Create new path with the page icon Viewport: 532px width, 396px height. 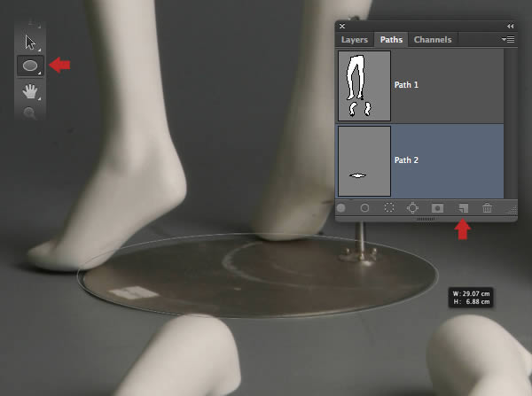point(463,208)
